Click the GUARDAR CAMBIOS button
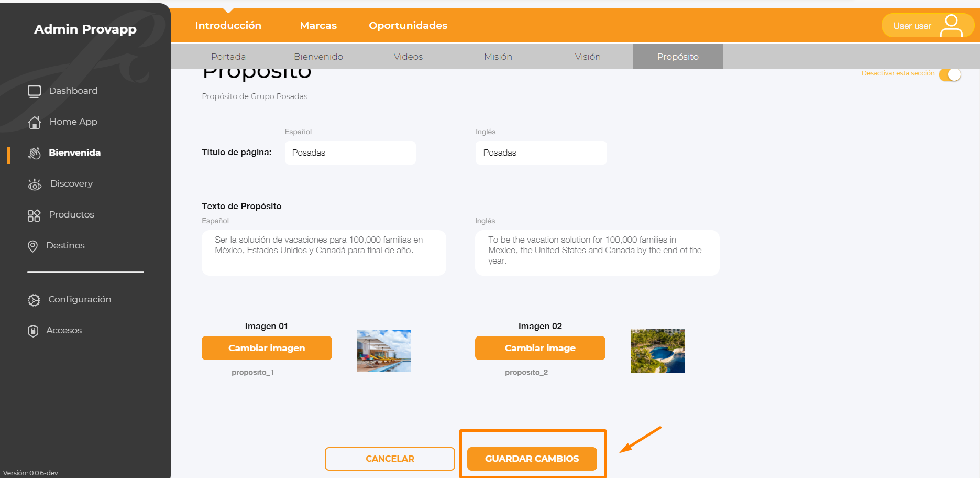This screenshot has width=980, height=478. pos(532,459)
